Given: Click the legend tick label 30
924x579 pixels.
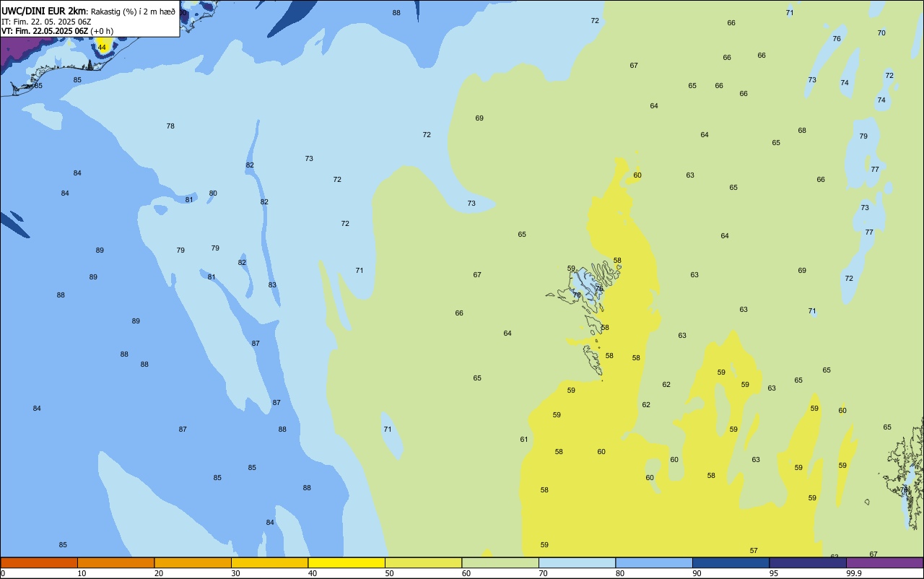Looking at the screenshot, I should click(235, 573).
